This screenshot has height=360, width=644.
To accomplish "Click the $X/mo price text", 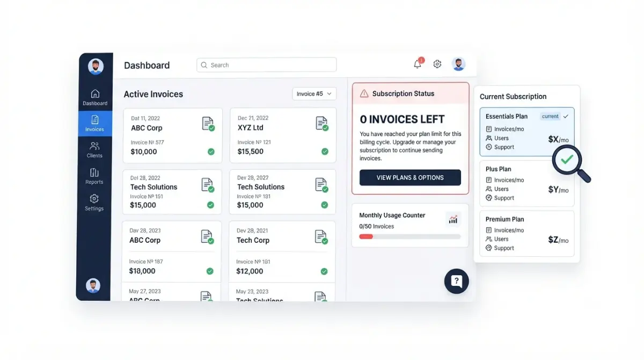I will tap(558, 139).
